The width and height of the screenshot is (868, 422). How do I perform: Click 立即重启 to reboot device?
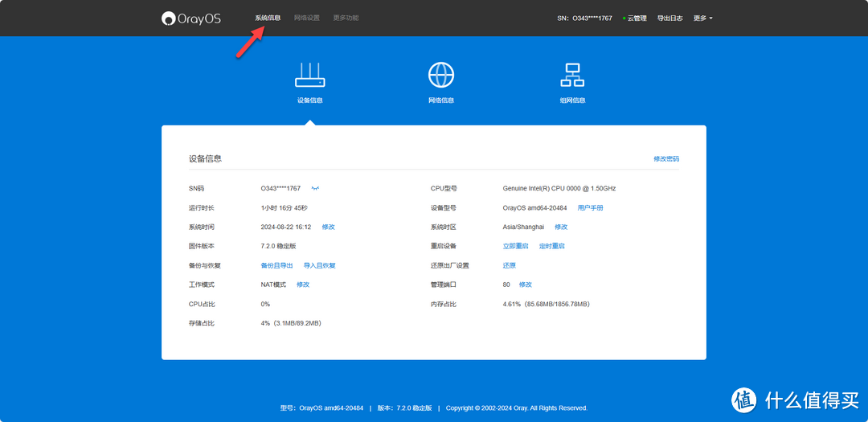pyautogui.click(x=516, y=246)
